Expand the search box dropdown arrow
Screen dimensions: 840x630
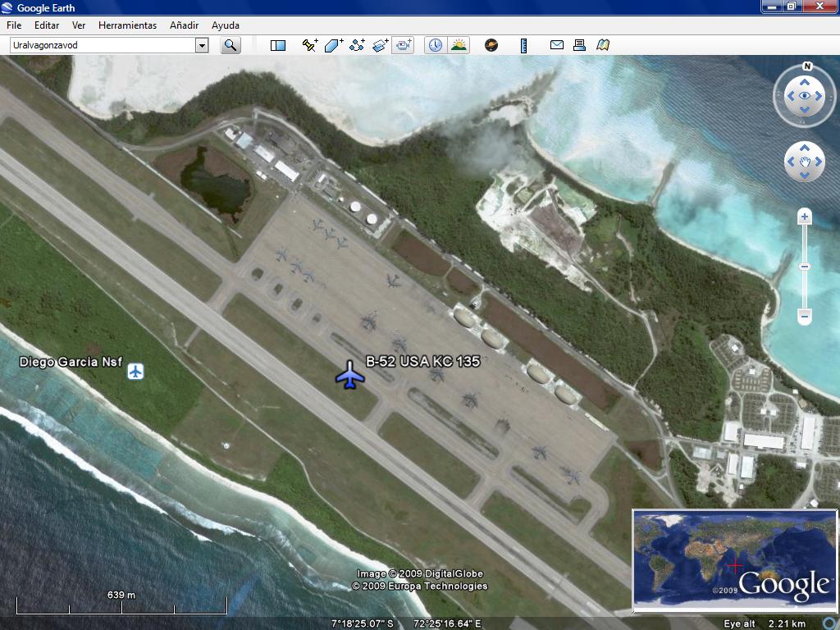point(202,45)
